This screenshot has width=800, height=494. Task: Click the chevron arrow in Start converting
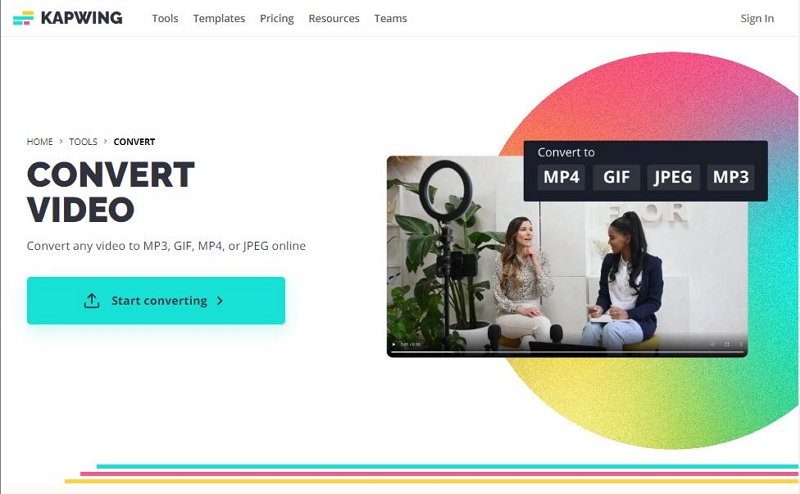[x=220, y=301]
